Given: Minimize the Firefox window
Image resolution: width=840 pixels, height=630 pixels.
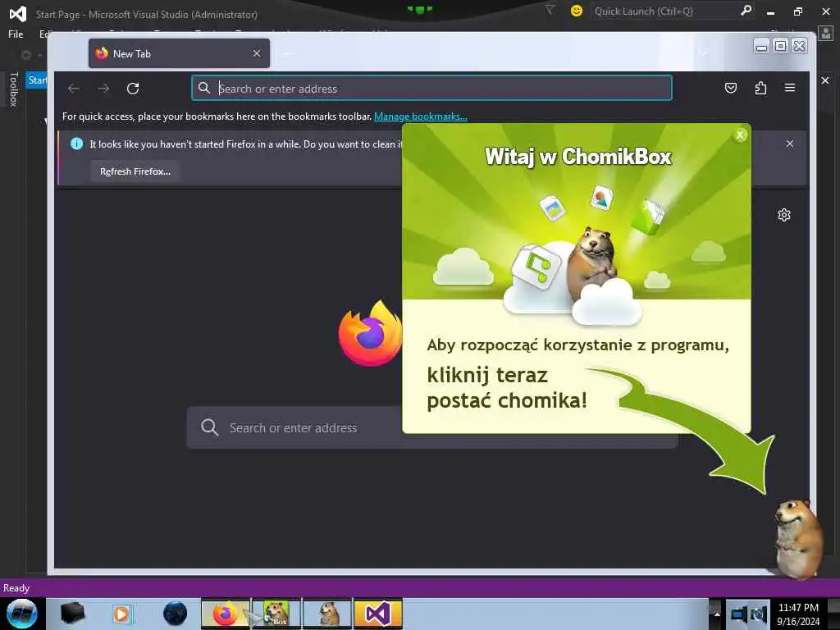Looking at the screenshot, I should [761, 47].
